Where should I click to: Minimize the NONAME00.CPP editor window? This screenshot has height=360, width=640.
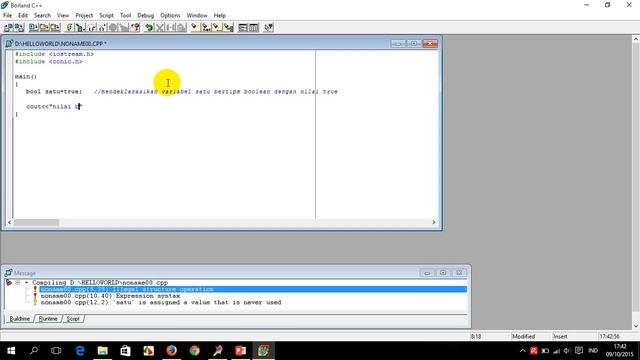coord(398,43)
